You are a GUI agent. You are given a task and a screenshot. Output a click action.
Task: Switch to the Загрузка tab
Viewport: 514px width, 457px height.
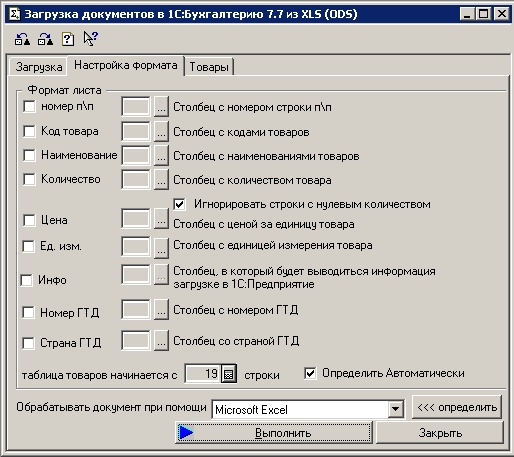tap(39, 67)
